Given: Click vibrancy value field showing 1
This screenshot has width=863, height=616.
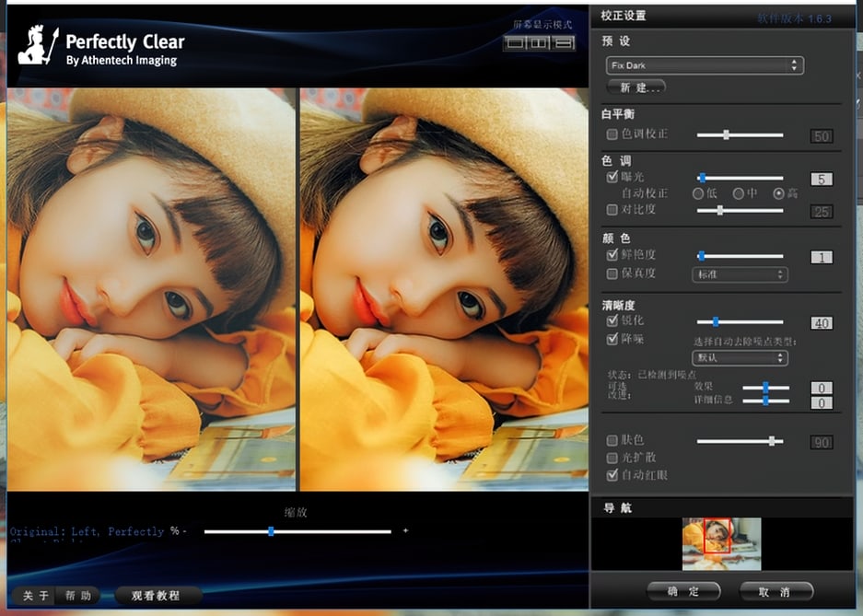Looking at the screenshot, I should pos(822,257).
